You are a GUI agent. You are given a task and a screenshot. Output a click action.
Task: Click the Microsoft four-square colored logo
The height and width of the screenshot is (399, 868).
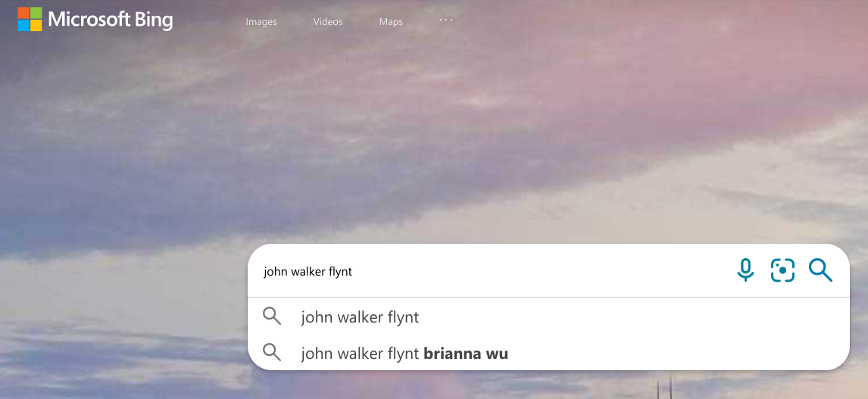point(30,20)
